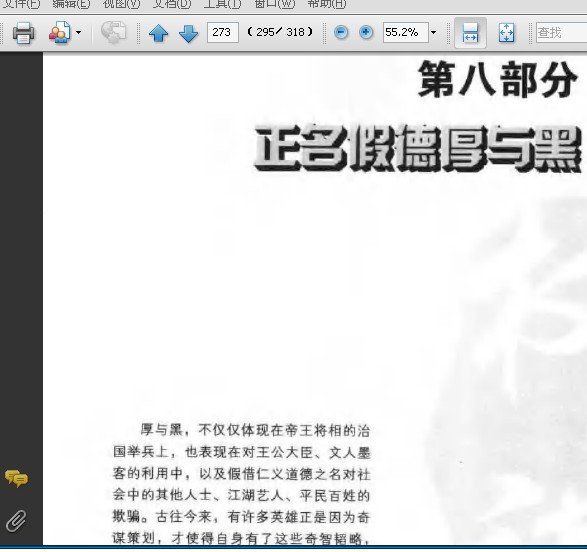Click the page number field showing 273
Image resolution: width=587 pixels, height=552 pixels.
[x=222, y=32]
